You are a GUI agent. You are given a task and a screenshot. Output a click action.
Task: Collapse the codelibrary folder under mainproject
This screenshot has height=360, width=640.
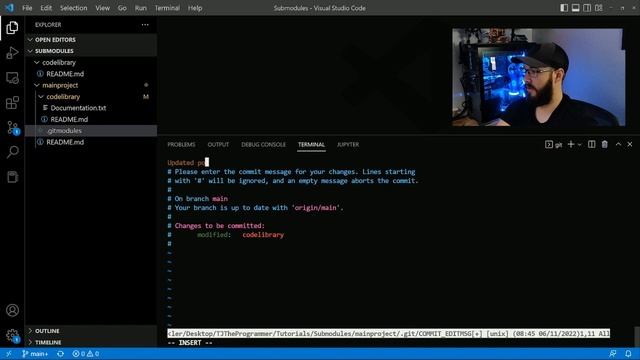click(x=91, y=97)
